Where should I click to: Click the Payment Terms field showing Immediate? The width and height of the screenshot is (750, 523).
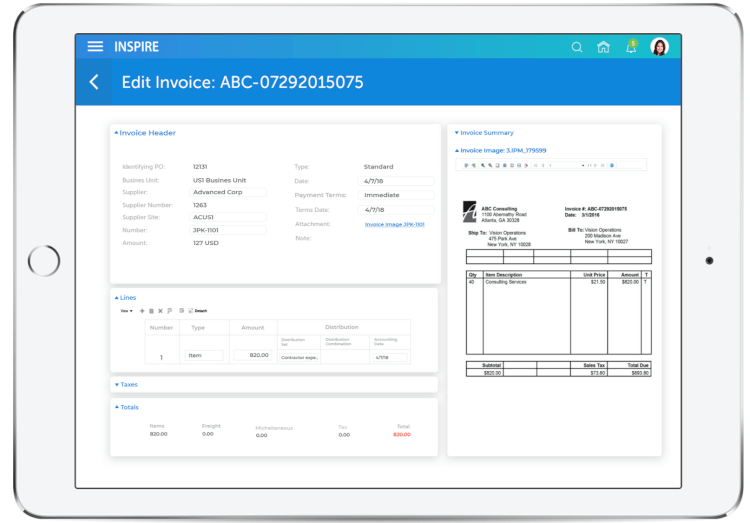396,196
